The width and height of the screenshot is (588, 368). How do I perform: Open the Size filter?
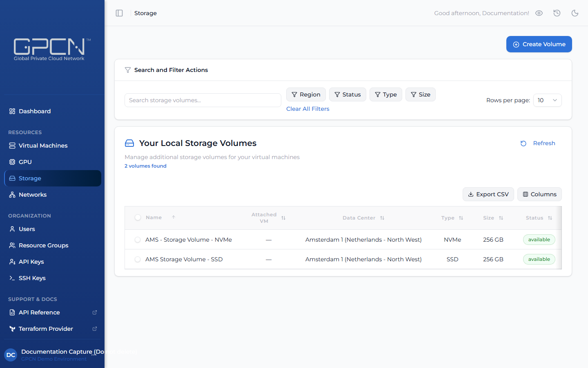coord(421,94)
